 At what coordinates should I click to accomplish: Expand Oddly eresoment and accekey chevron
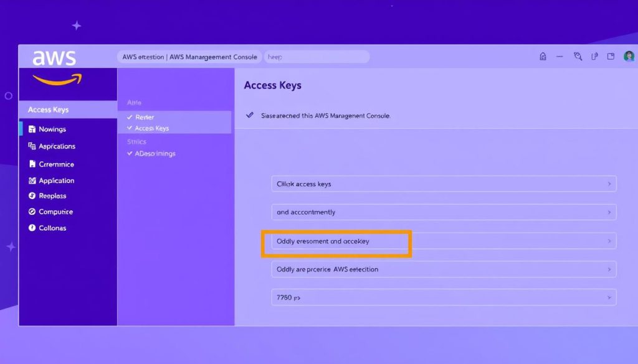[x=609, y=241]
